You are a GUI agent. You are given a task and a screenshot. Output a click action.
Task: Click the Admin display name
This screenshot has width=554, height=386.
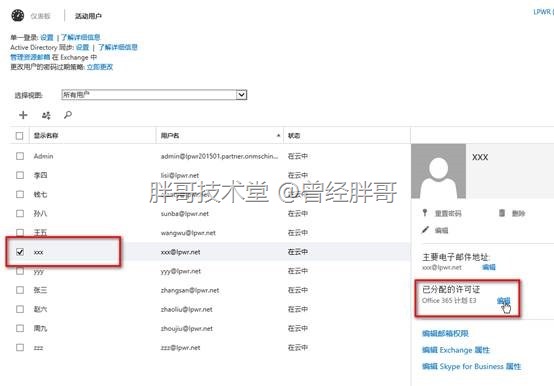(43, 156)
